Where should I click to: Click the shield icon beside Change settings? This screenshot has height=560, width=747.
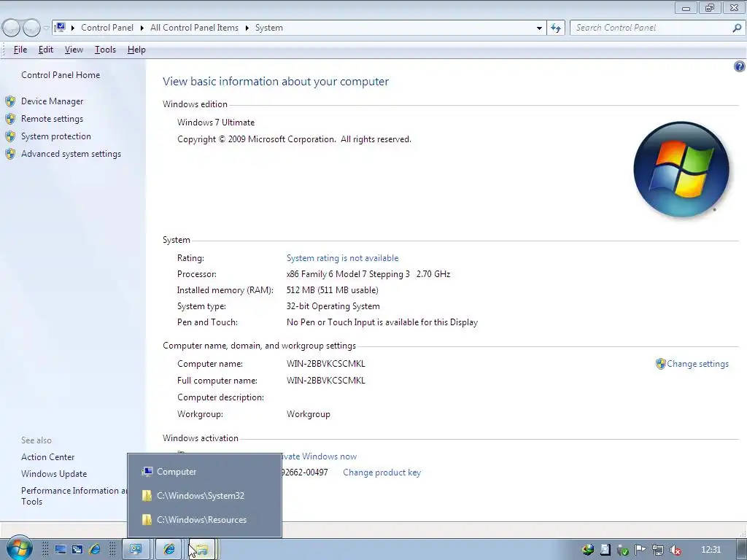pyautogui.click(x=660, y=364)
